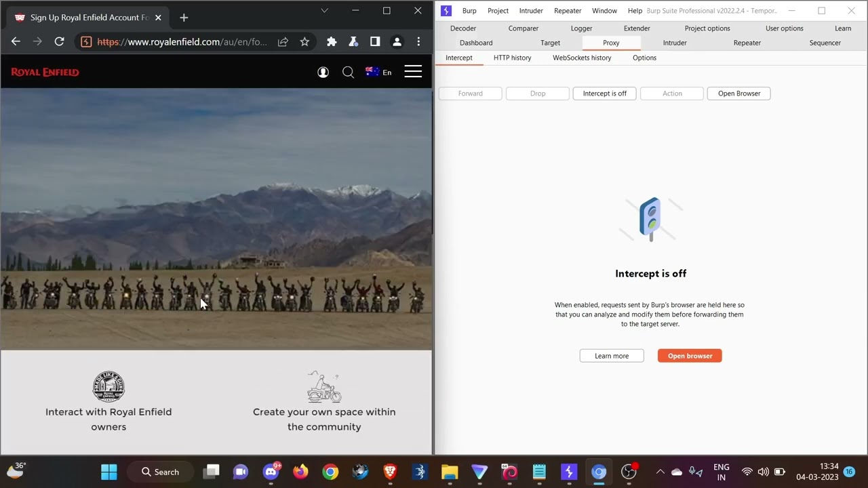868x488 pixels.
Task: Open the Windows Start menu
Action: coord(108,472)
